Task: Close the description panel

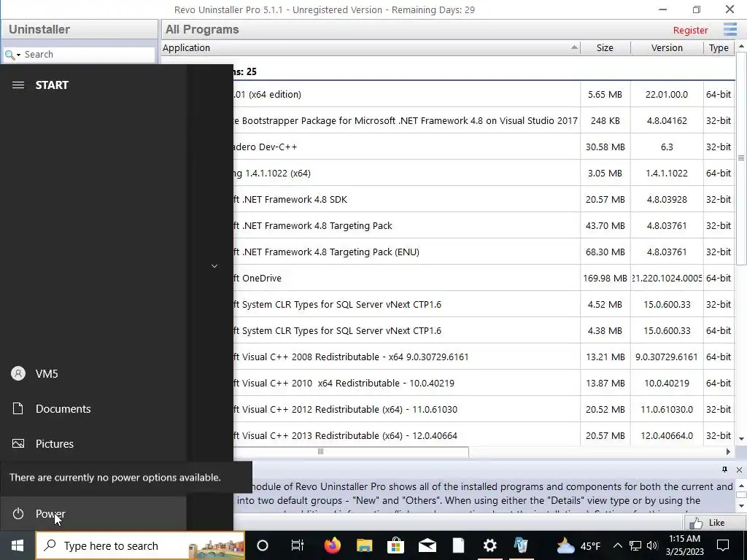Action: (739, 470)
